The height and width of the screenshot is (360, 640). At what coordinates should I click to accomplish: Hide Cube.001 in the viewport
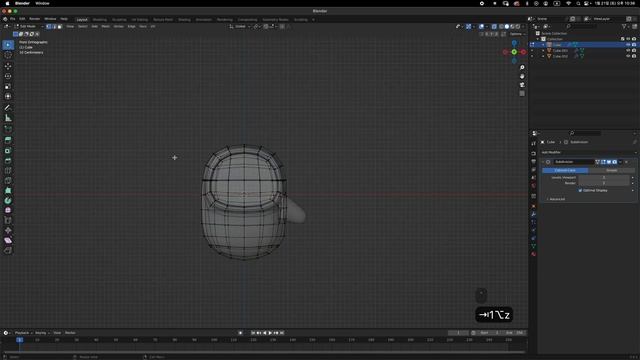(628, 51)
